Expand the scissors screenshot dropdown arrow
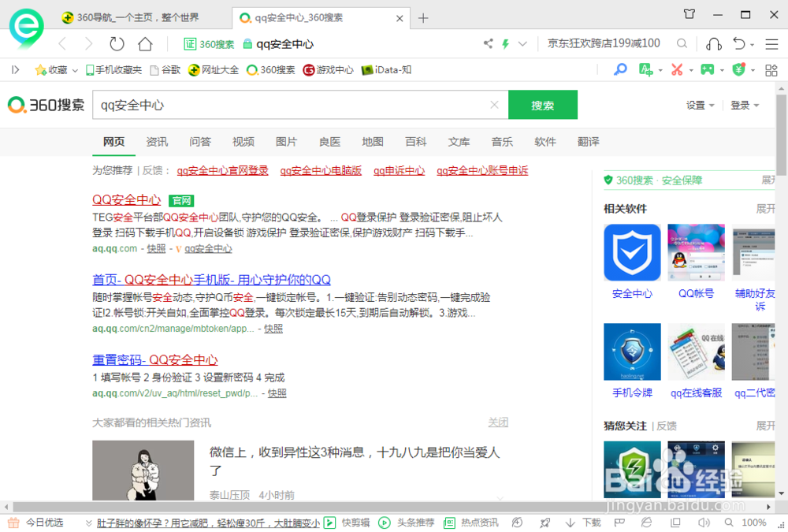The height and width of the screenshot is (532, 788). tap(691, 70)
